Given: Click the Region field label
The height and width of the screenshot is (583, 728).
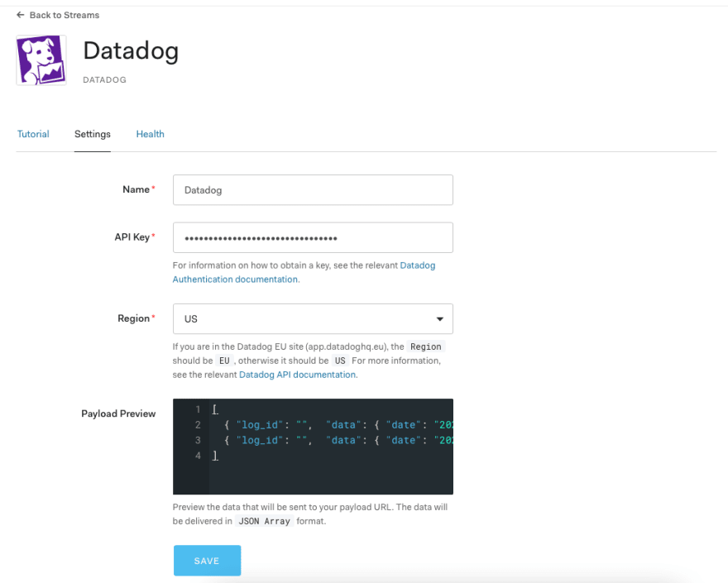Looking at the screenshot, I should pos(134,318).
